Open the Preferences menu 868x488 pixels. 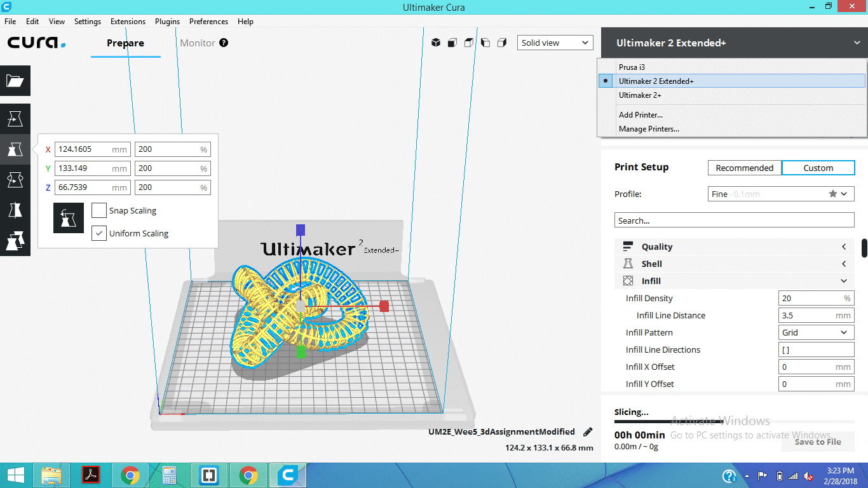[x=208, y=21]
